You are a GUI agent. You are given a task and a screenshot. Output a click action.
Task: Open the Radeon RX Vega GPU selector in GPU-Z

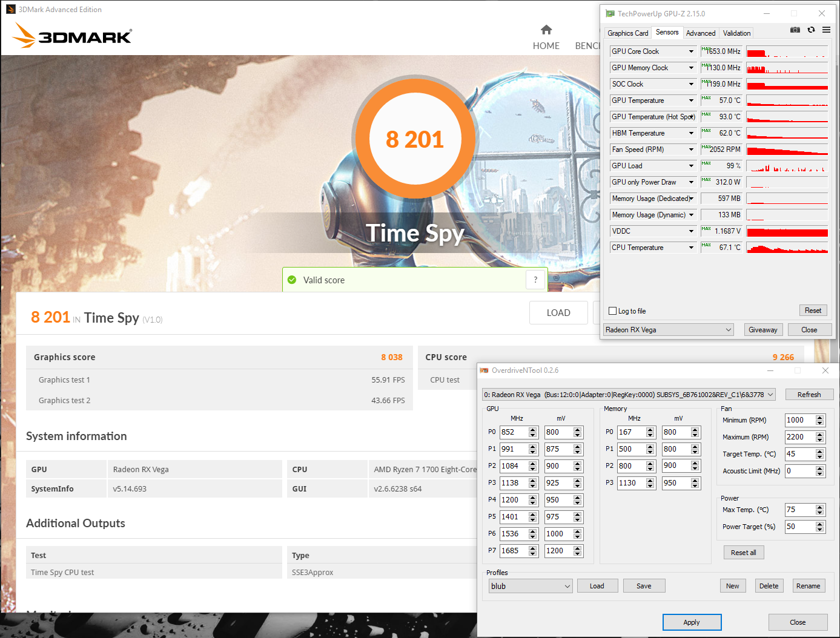pos(669,330)
